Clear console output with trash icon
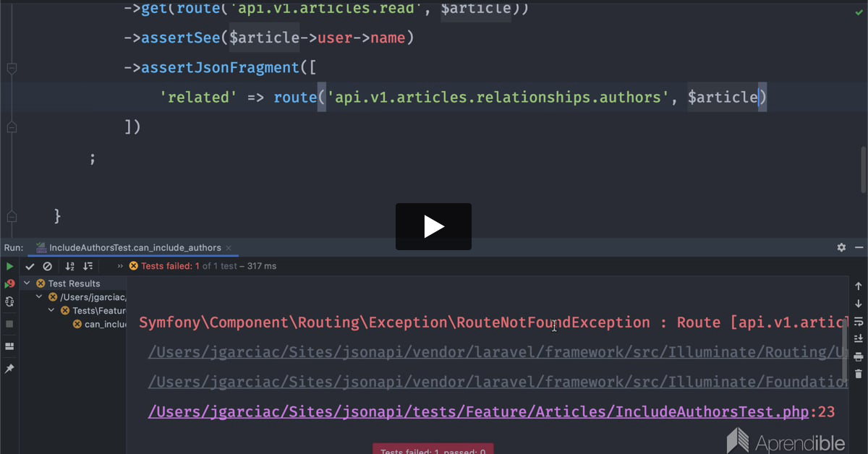 coord(859,374)
